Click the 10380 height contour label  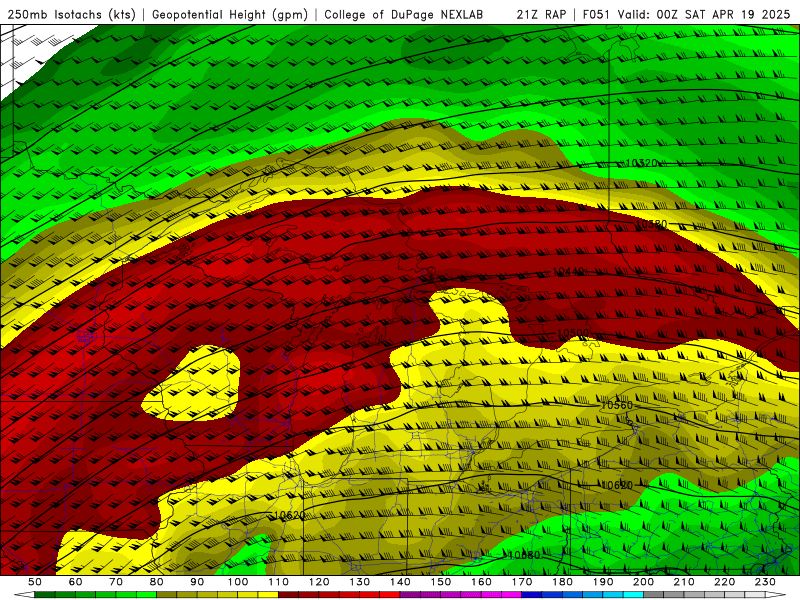tap(651, 224)
